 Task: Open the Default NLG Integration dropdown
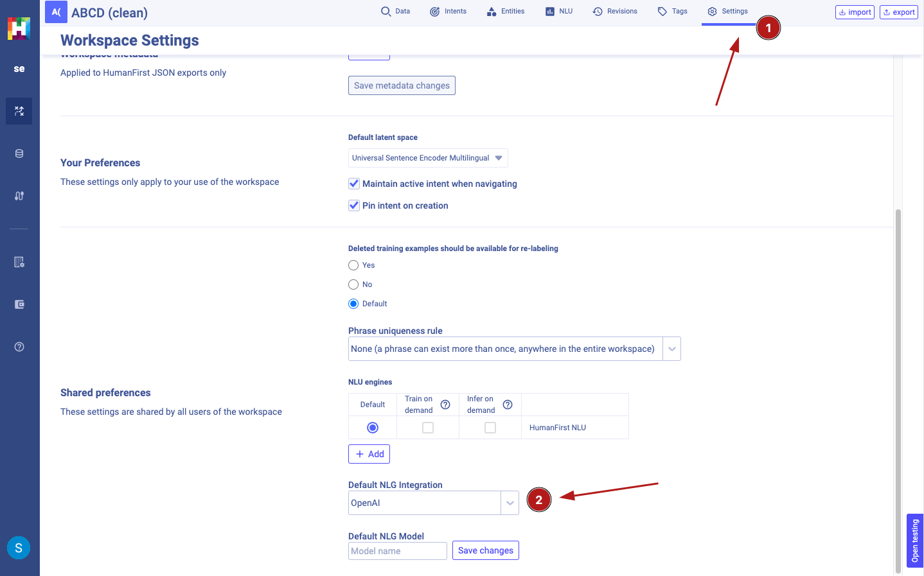point(510,503)
